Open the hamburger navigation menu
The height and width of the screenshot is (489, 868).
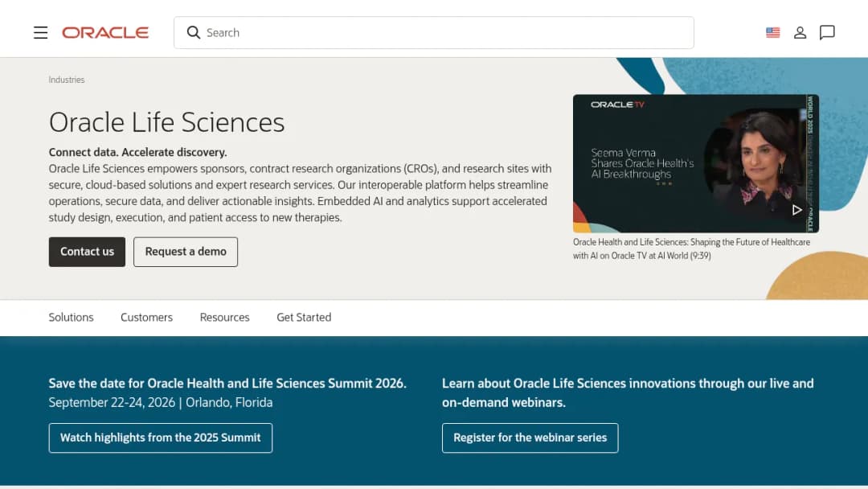pos(40,33)
